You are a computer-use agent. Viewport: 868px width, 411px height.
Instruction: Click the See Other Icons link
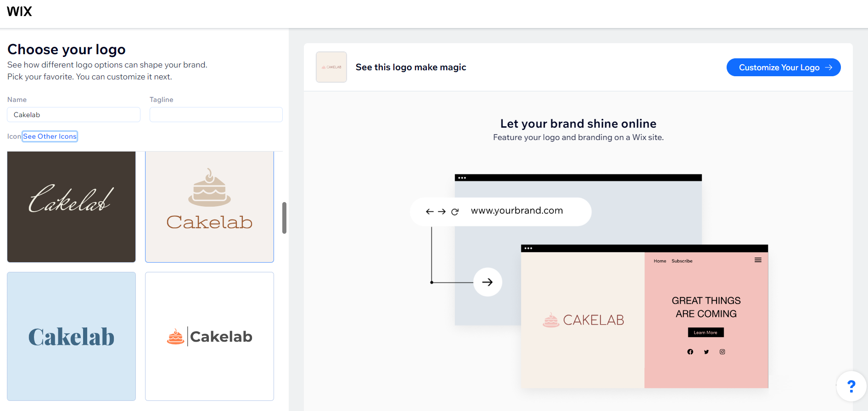(x=50, y=136)
